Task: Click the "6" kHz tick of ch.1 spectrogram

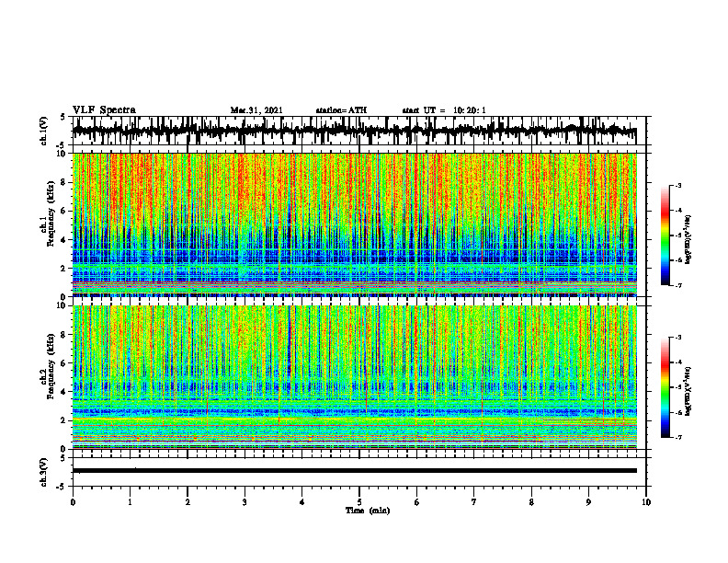Action: click(x=64, y=211)
